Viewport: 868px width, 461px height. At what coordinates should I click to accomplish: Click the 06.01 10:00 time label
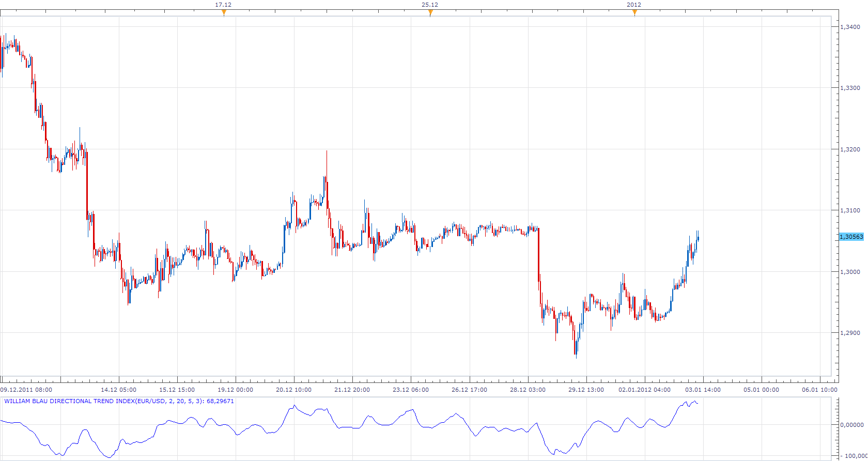pyautogui.click(x=819, y=390)
